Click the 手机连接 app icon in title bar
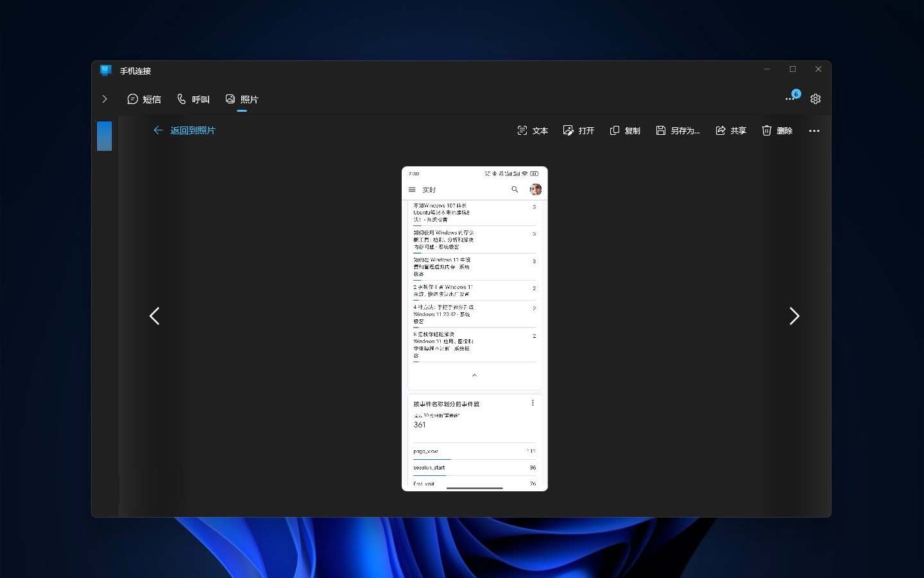 coord(106,70)
